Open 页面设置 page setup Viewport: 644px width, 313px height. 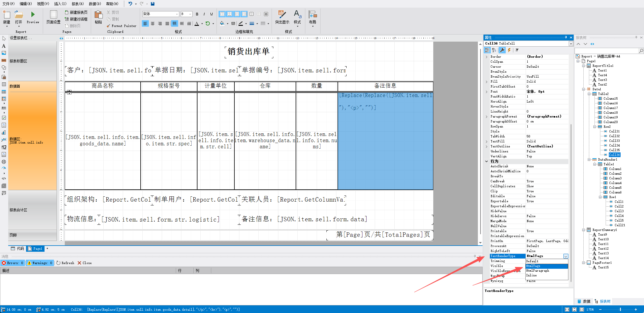coord(53,17)
